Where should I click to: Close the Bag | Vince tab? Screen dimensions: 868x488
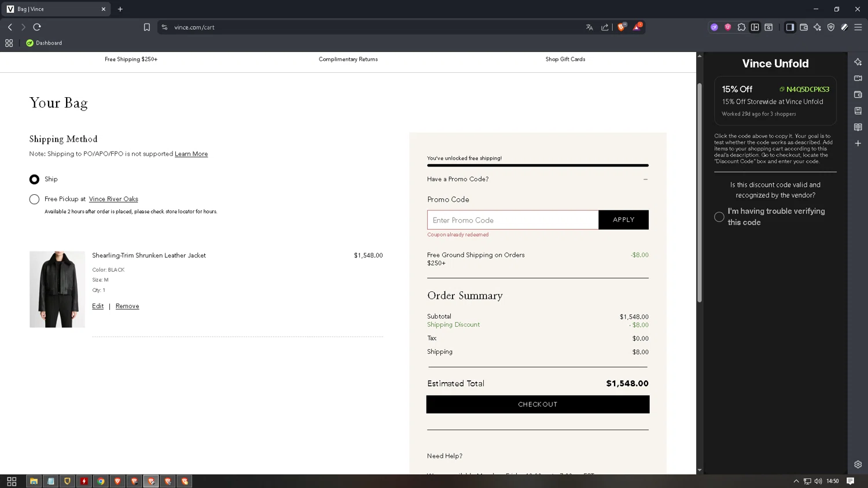click(x=104, y=9)
